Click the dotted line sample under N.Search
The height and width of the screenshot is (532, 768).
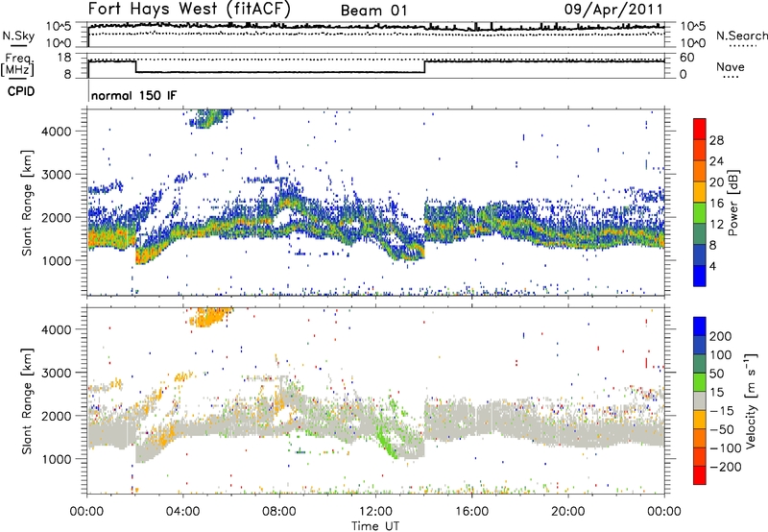pyautogui.click(x=742, y=46)
